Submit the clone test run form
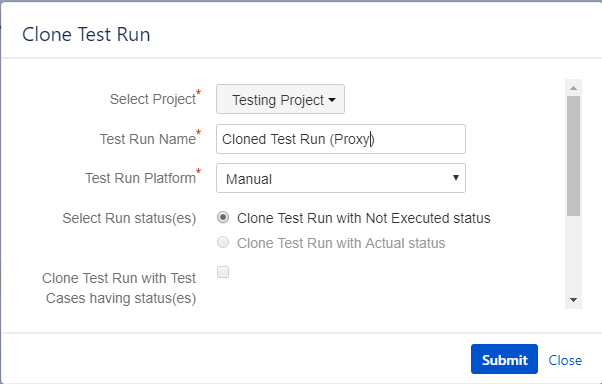 [504, 359]
